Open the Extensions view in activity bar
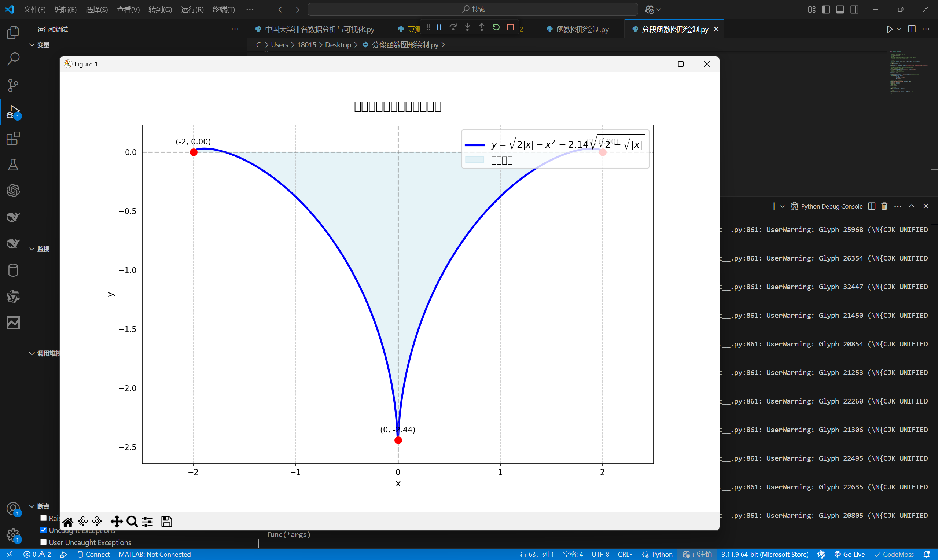 (x=13, y=138)
